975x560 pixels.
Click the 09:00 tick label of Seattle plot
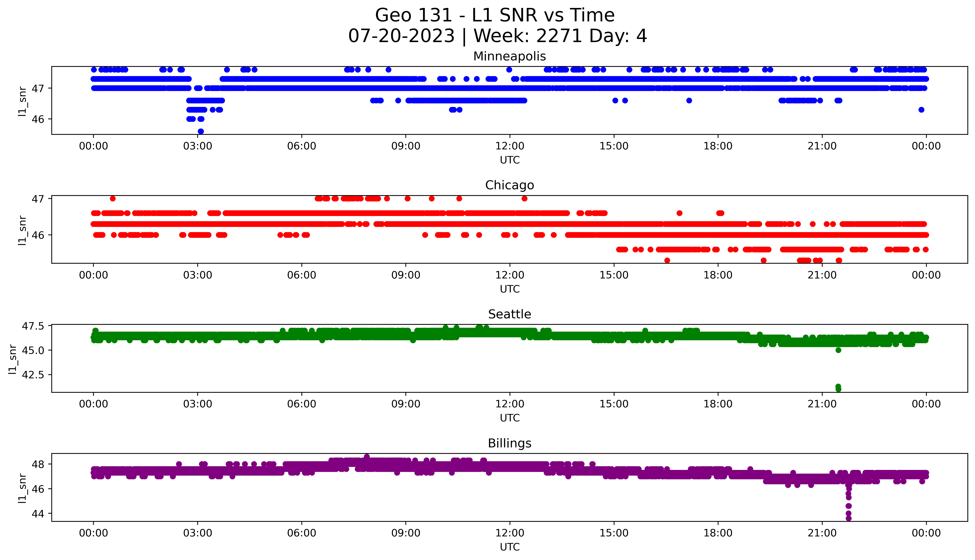click(406, 404)
